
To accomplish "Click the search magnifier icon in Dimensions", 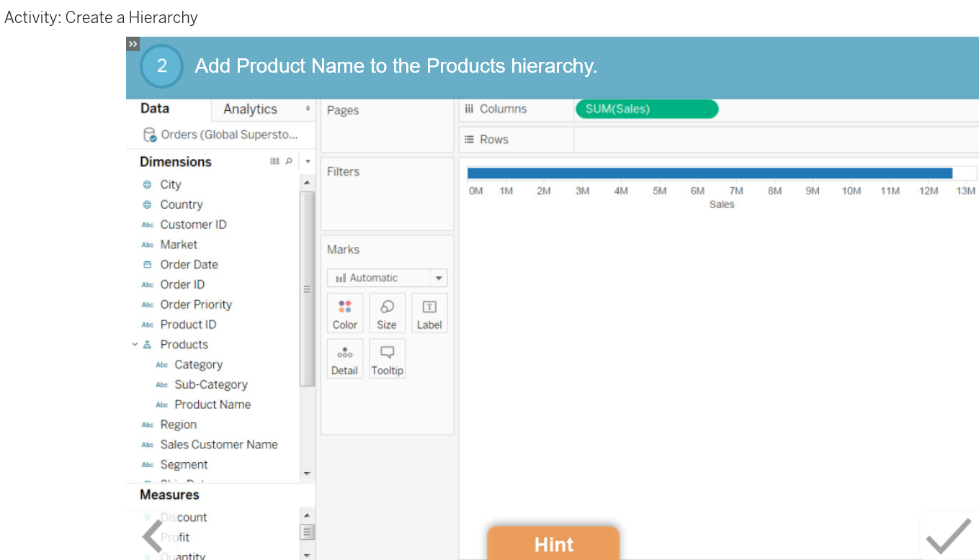I will (x=289, y=161).
